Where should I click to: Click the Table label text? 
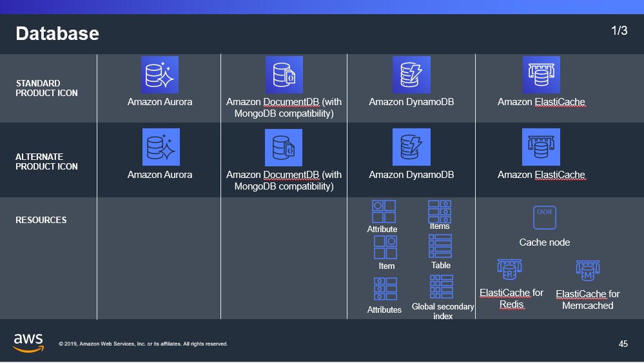441,265
